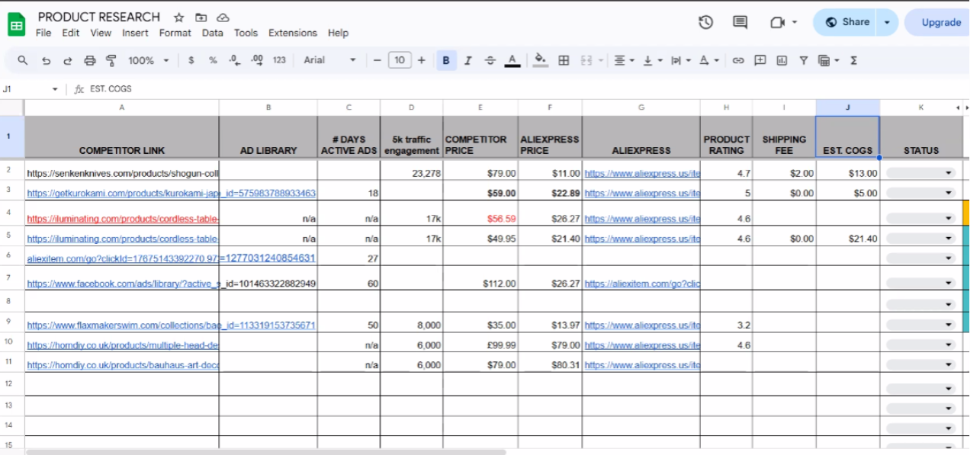Open the Google Sheets home icon

17,25
